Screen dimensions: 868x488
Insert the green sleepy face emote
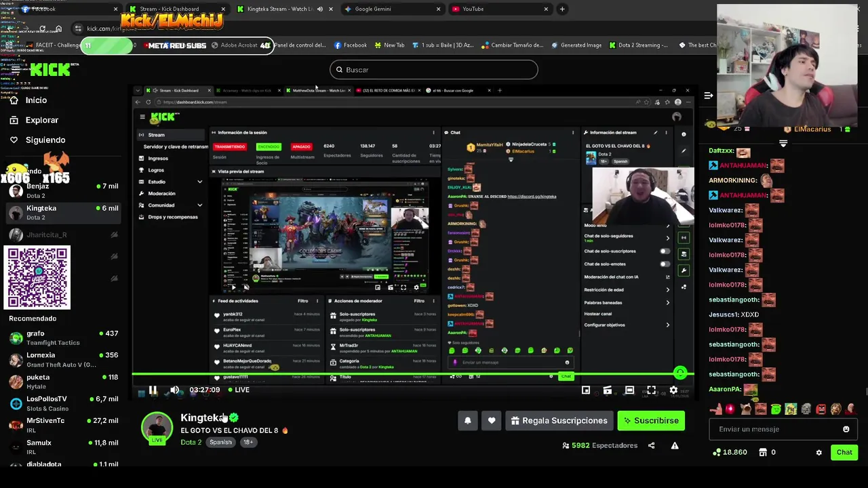tap(776, 409)
